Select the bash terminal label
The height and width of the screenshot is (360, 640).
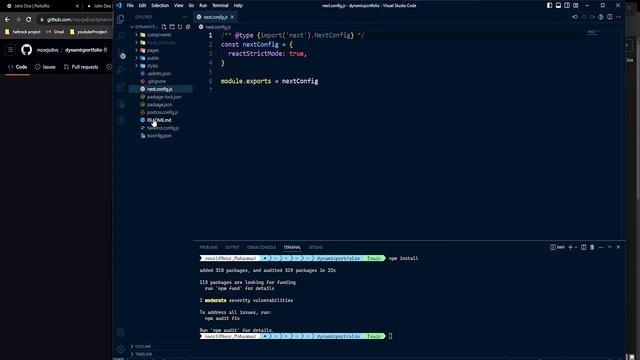pos(558,247)
